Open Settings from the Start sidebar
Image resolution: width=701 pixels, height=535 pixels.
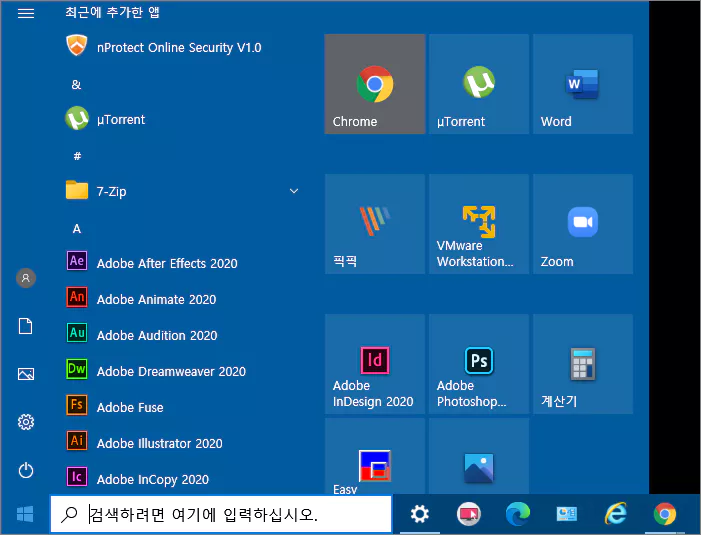pos(26,422)
